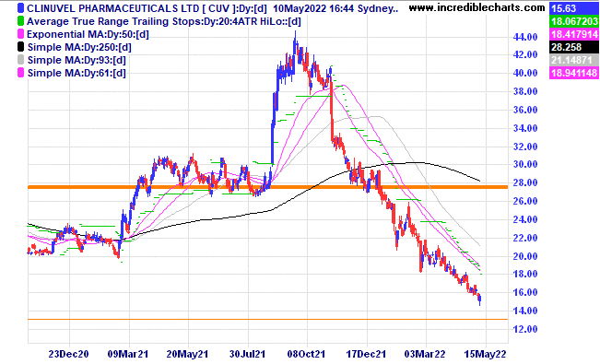Viewport: 600px width, 364px height.
Task: Click the 24.00 price axis label
Action: 525,219
